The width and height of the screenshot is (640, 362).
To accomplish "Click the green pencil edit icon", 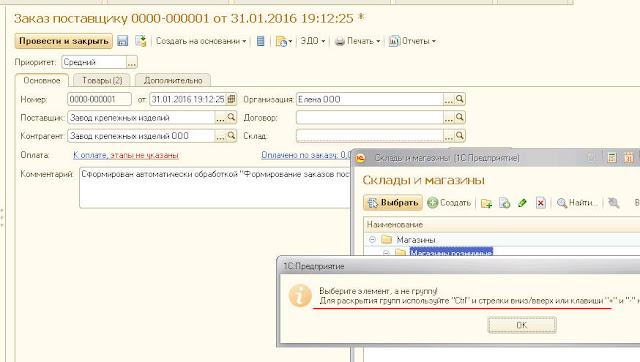I will pos(522,203).
